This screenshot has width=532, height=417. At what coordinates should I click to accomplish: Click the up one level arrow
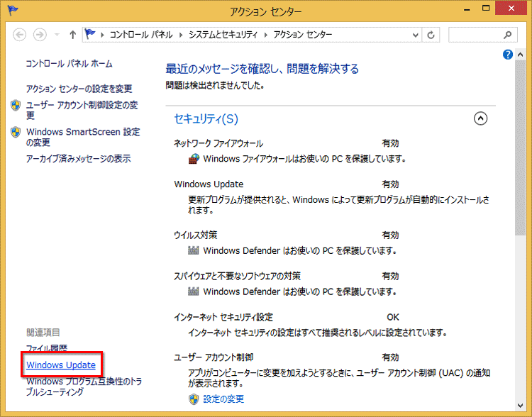click(x=72, y=35)
